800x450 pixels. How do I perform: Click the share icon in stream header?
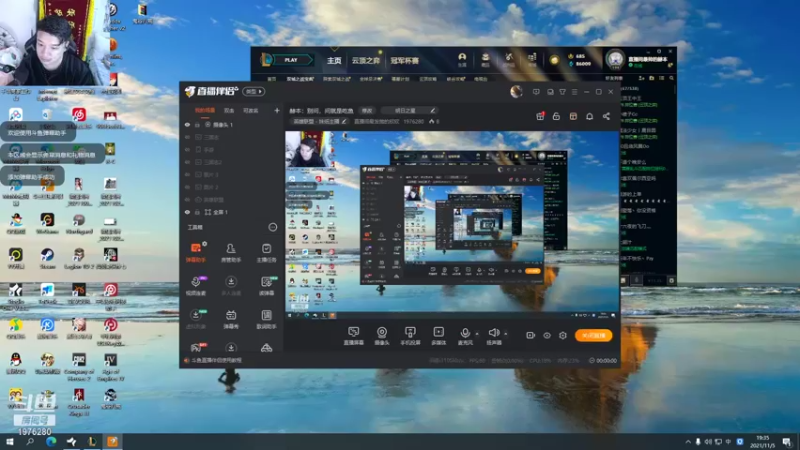tap(606, 116)
